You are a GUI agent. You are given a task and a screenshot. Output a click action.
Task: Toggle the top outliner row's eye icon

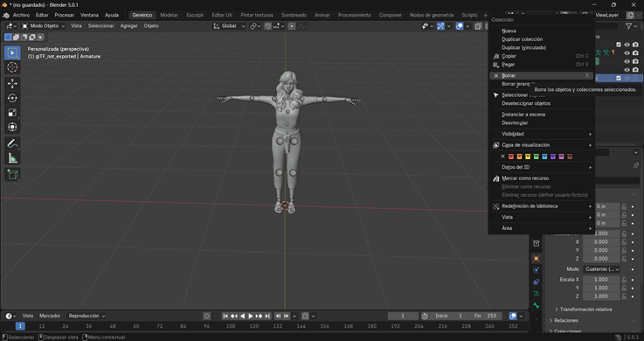tap(627, 45)
